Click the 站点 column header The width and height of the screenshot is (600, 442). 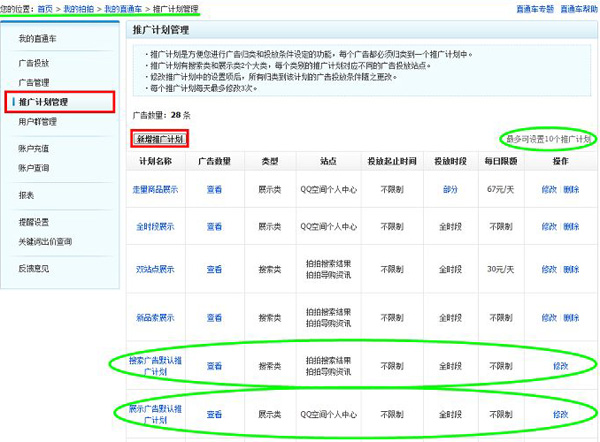(328, 161)
